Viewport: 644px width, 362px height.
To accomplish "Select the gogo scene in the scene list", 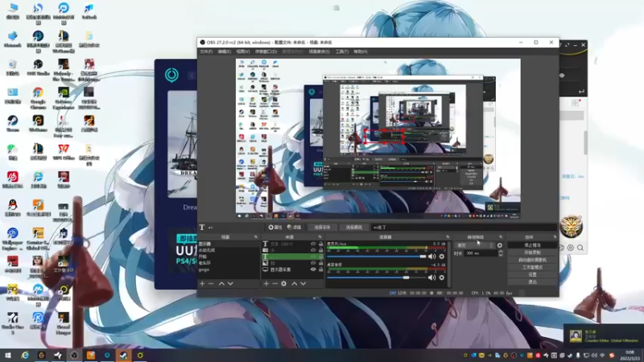I will [229, 269].
